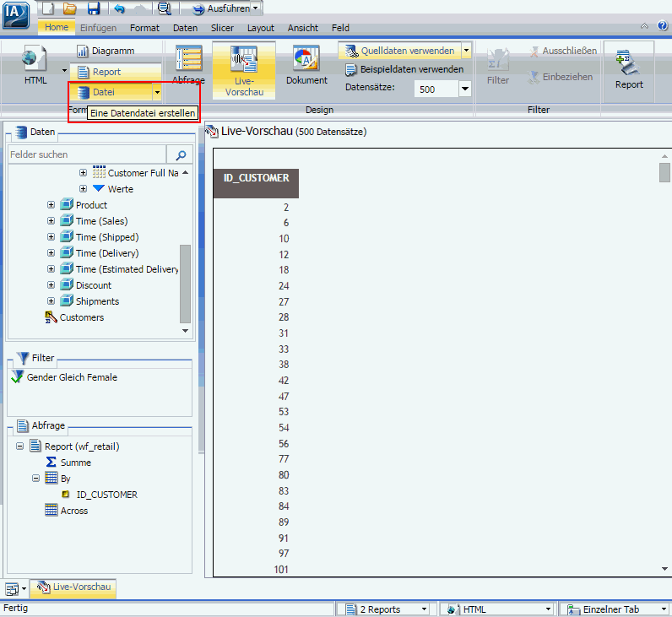
Task: Select the ID_CUSTOMER query field
Action: coord(106,495)
